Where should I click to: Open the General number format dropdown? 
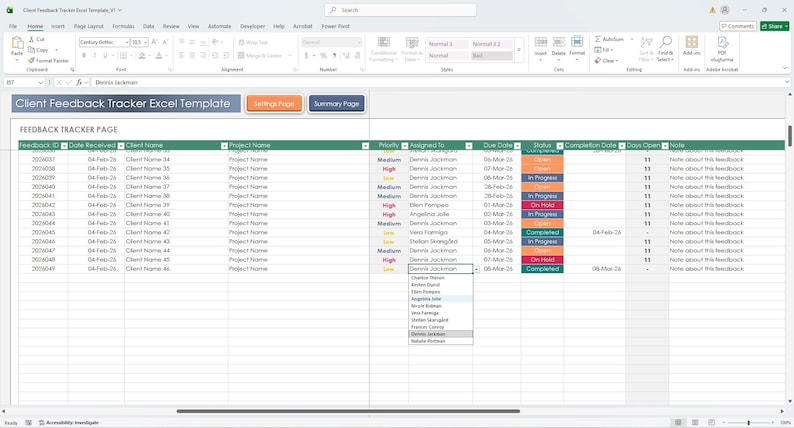pos(359,42)
